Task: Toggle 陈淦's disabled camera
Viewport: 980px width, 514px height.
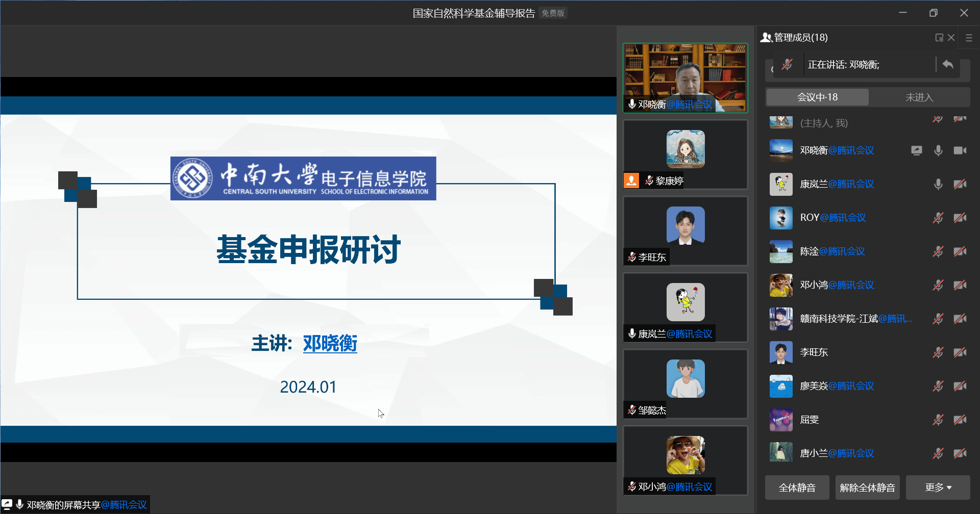Action: (960, 251)
